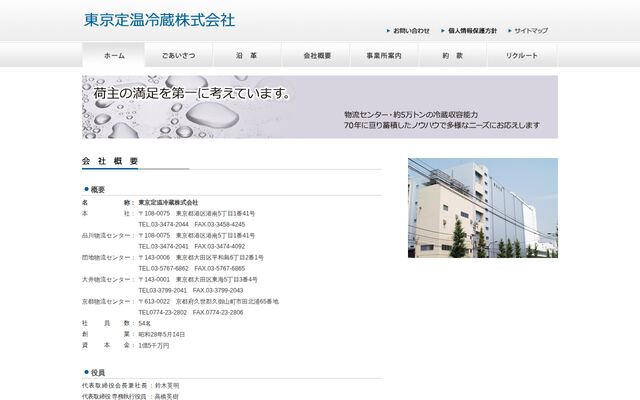Click the banner slogan 荷主の満足を第一に考えています

[192, 93]
